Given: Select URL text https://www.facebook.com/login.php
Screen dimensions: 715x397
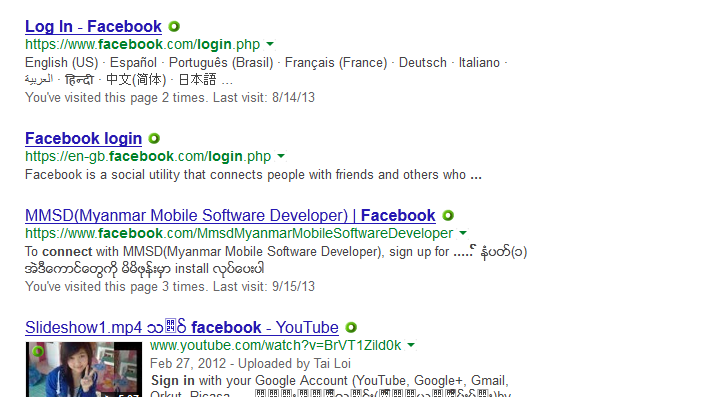Looking at the screenshot, I should pos(142,44).
